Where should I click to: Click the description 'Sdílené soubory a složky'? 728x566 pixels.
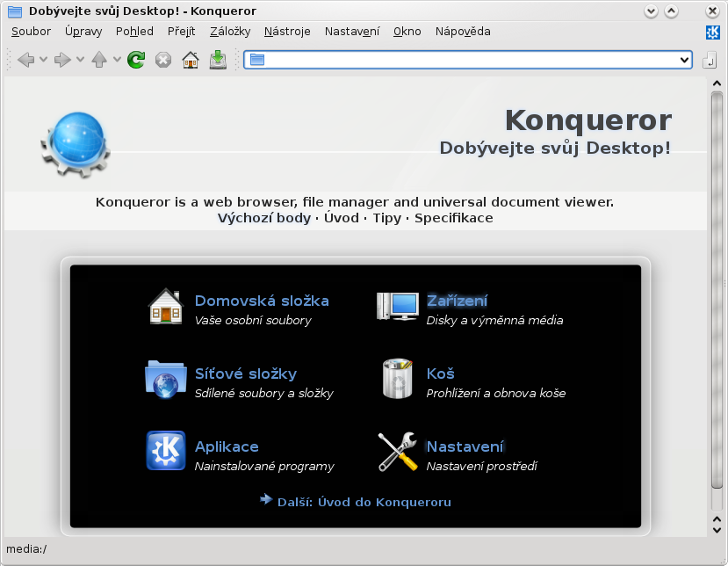[264, 393]
